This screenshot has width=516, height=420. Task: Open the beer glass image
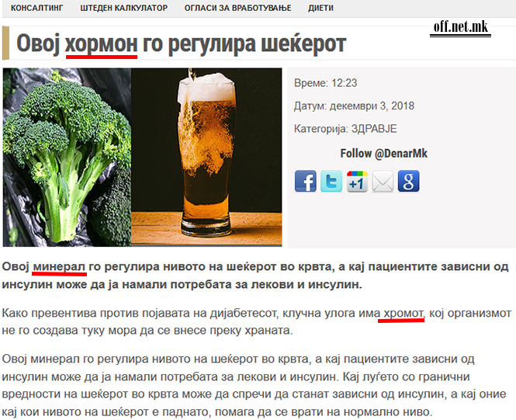pos(206,158)
